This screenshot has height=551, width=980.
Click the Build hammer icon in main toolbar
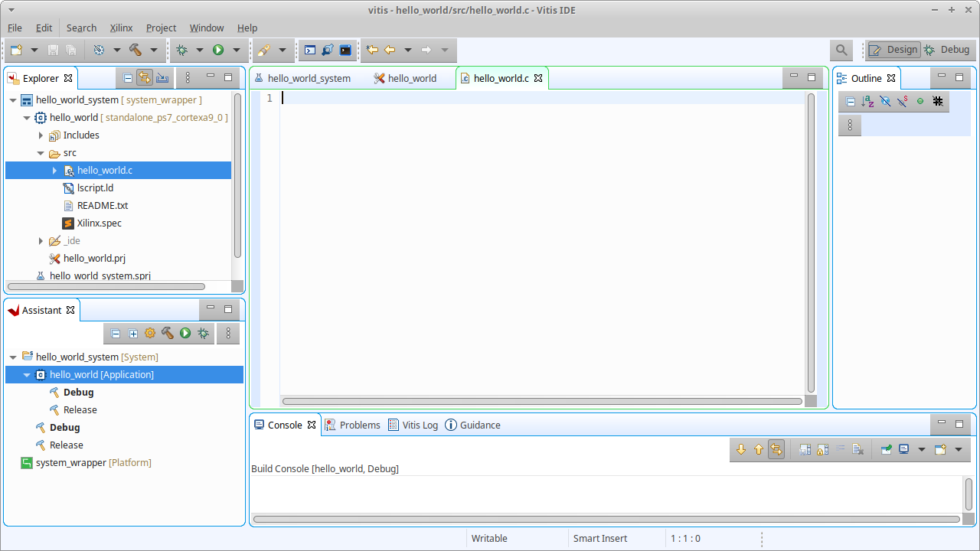pyautogui.click(x=136, y=50)
